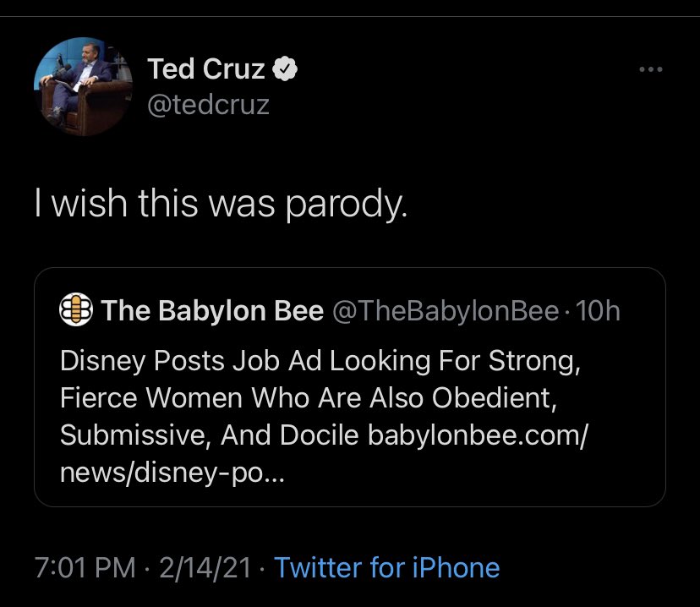Select the 'I wish this was parody.' text
Viewport: 700px width, 607px height.
click(x=221, y=204)
